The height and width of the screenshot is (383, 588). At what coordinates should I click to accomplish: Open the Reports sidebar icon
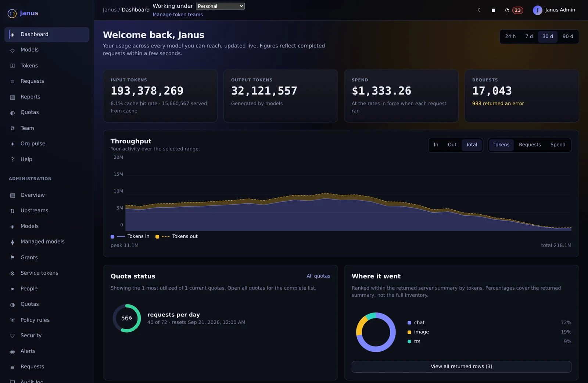pos(12,97)
